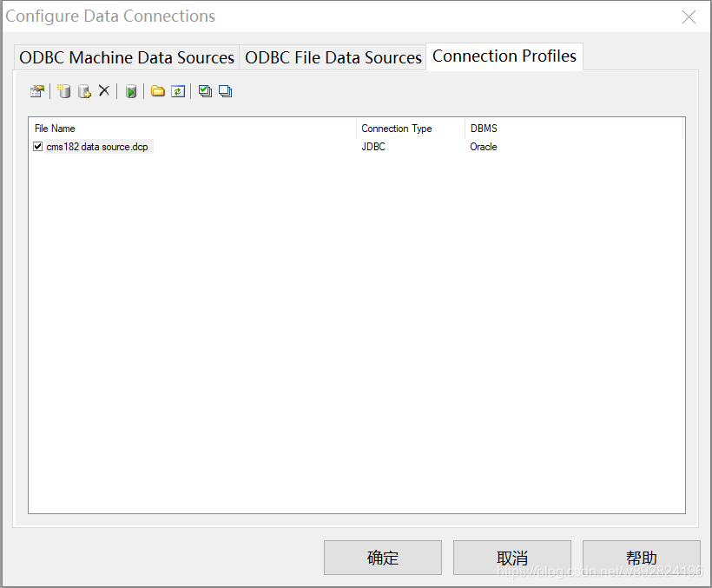Delete the selected profile using X icon
Image resolution: width=712 pixels, height=588 pixels.
(103, 90)
